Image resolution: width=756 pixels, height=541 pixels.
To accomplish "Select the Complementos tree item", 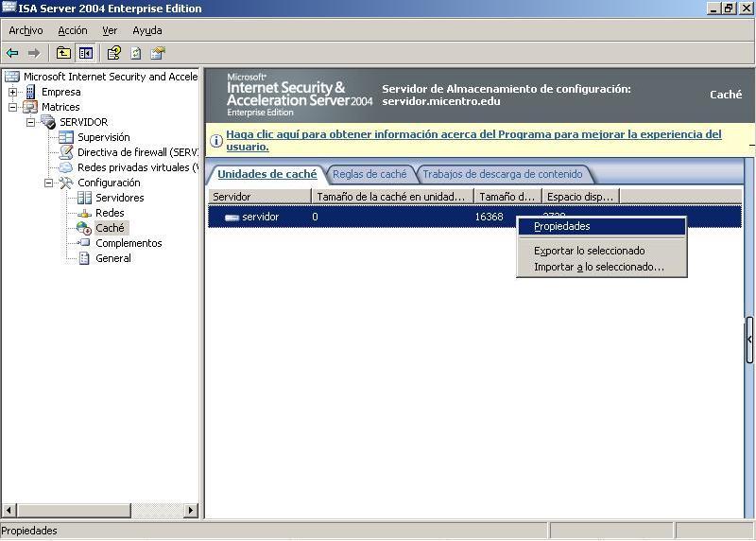I will tap(129, 243).
